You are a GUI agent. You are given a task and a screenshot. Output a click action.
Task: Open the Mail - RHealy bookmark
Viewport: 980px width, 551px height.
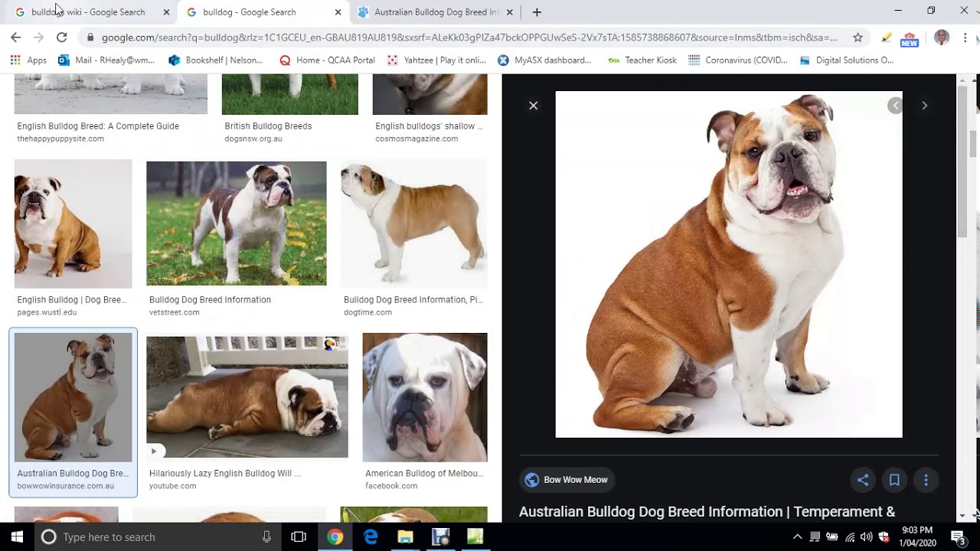click(x=106, y=60)
